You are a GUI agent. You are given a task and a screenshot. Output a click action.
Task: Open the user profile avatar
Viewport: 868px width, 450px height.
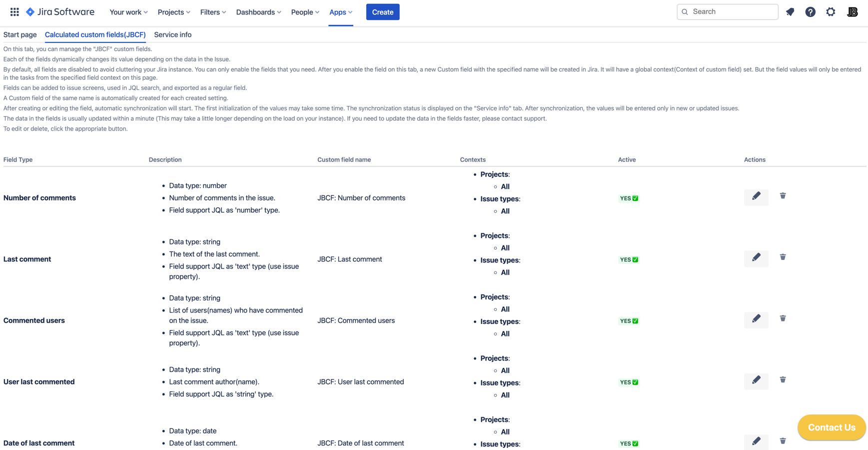click(x=852, y=12)
